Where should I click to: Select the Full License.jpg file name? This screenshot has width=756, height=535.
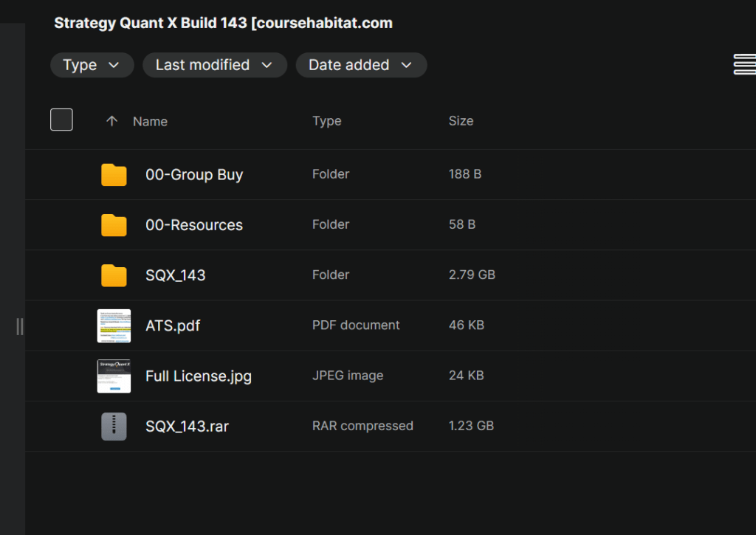point(199,376)
